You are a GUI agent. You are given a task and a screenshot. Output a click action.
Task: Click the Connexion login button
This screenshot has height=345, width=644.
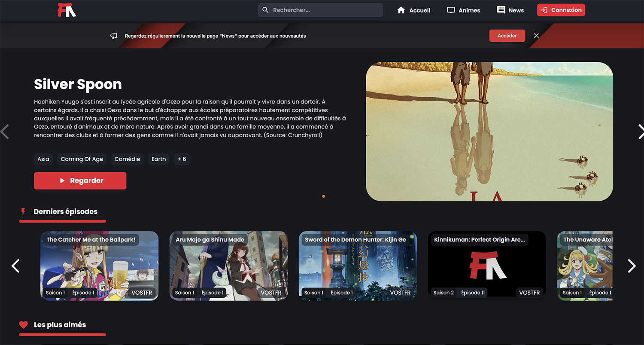[x=561, y=10]
